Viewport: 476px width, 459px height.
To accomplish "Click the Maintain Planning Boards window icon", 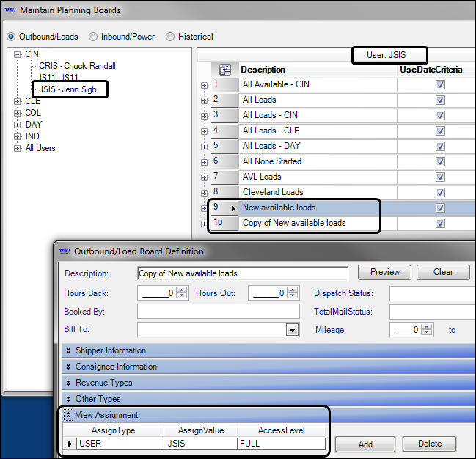I will click(x=10, y=10).
